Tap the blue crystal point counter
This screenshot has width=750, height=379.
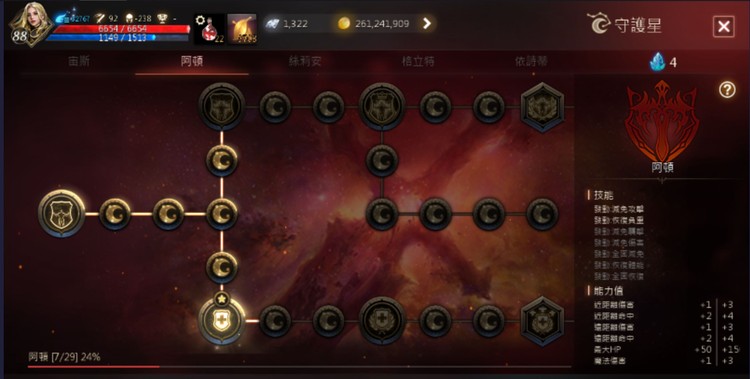pyautogui.click(x=663, y=62)
